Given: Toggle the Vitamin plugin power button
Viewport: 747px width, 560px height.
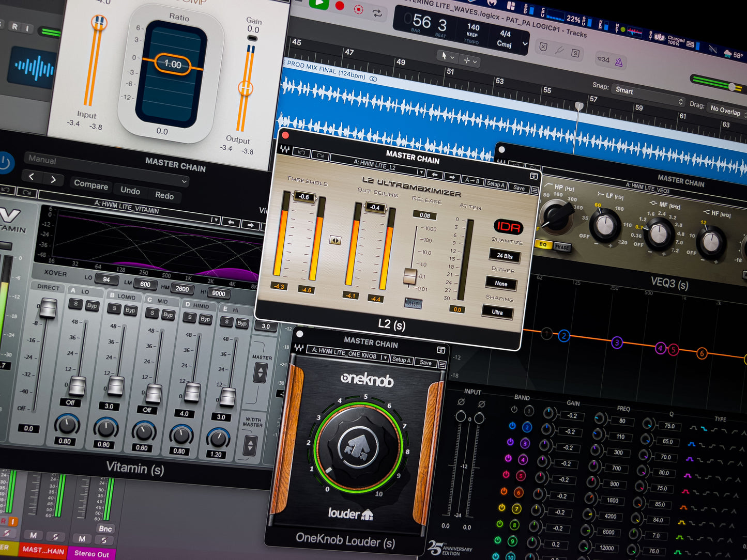Looking at the screenshot, I should coord(5,163).
